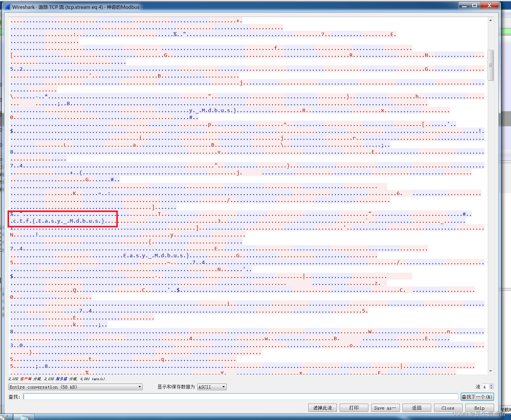
Task: Minimize the follow TCP stream window
Action: pos(464,5)
